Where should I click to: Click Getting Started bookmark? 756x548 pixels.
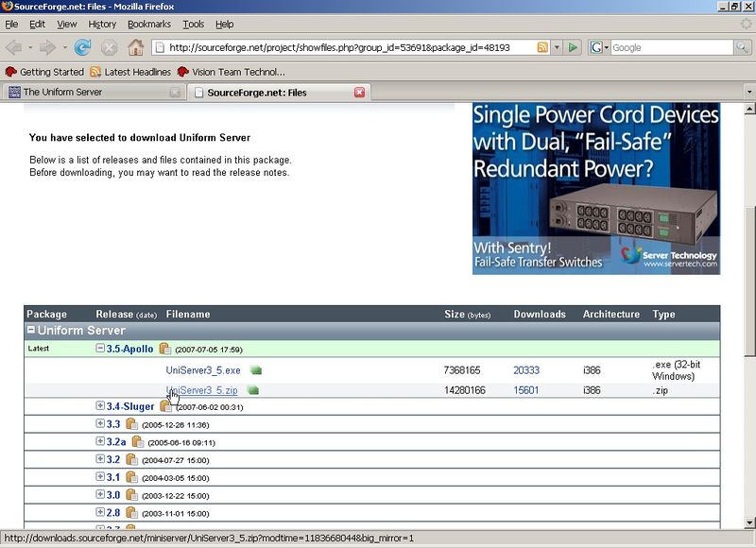[x=44, y=72]
